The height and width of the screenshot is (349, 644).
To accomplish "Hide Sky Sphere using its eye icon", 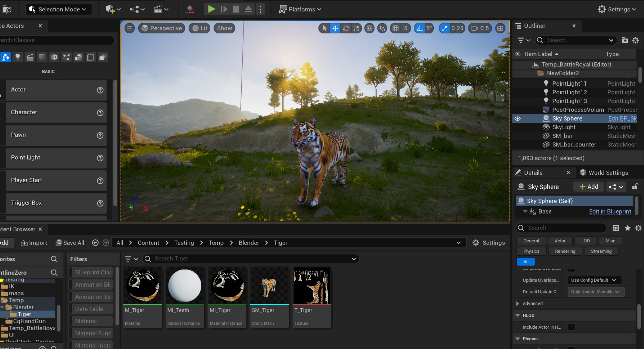I will point(517,119).
